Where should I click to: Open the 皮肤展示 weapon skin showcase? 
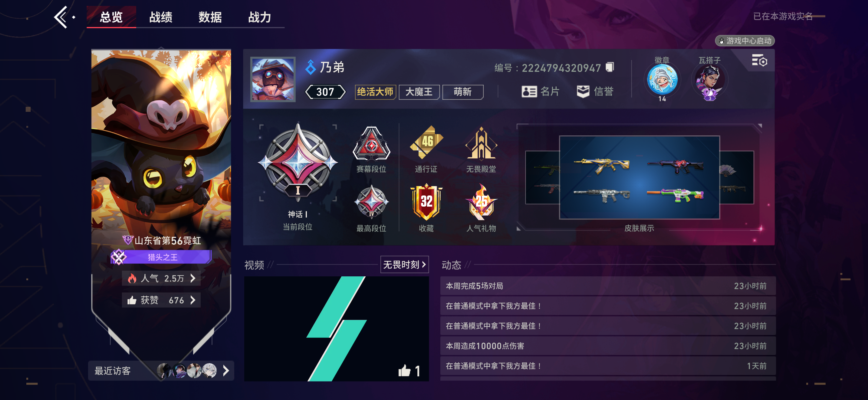coord(639,177)
